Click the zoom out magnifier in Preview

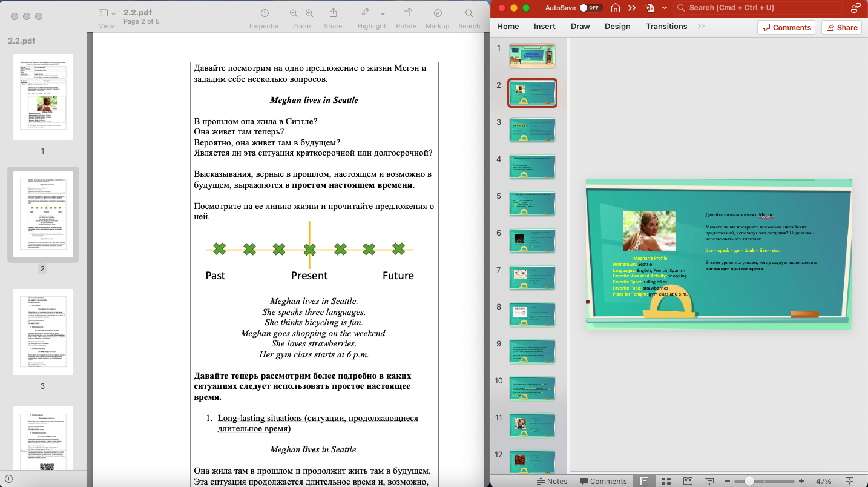click(x=294, y=13)
